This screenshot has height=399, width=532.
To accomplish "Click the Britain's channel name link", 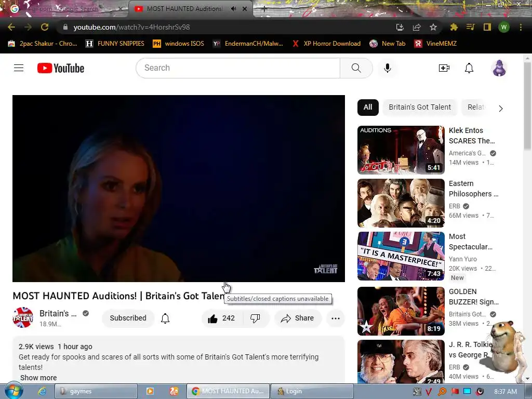I will click(x=58, y=313).
